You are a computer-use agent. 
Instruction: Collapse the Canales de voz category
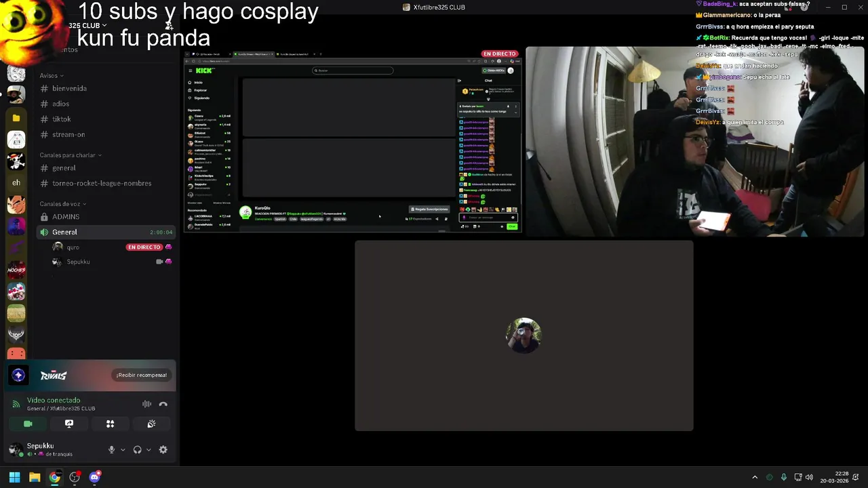pos(62,204)
